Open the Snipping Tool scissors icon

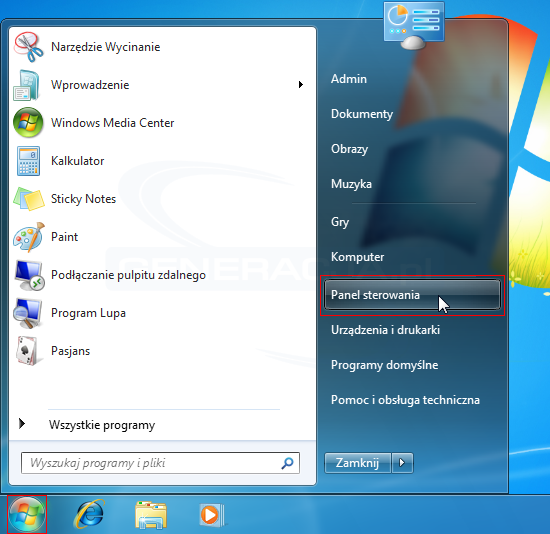pyautogui.click(x=28, y=47)
